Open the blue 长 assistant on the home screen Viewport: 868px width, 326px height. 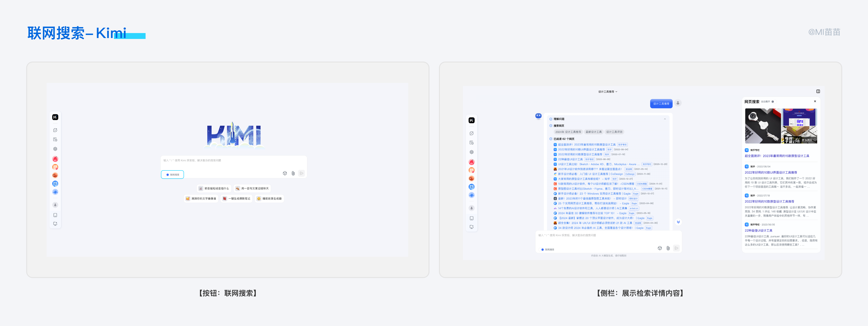click(55, 184)
